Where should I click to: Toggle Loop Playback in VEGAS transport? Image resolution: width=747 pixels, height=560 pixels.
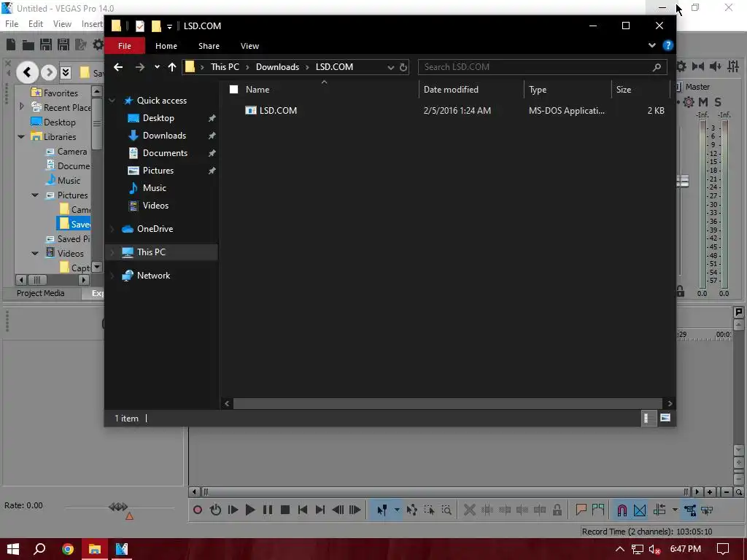(215, 510)
